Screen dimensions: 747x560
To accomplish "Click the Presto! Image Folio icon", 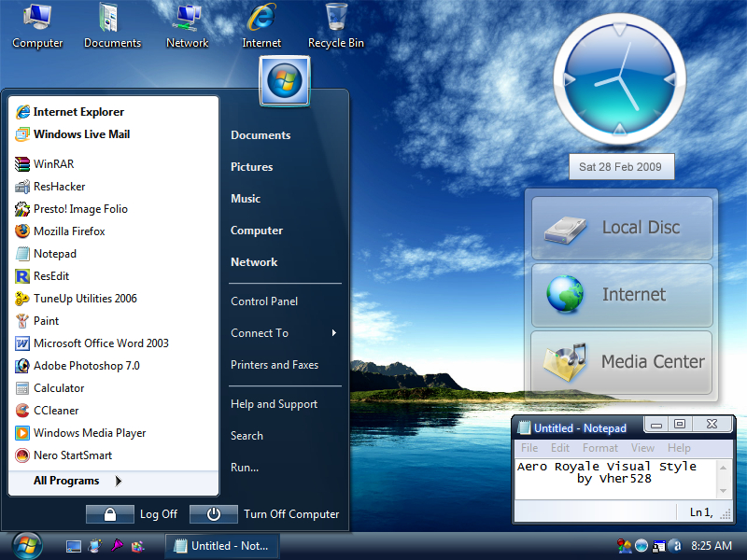I will click(22, 208).
